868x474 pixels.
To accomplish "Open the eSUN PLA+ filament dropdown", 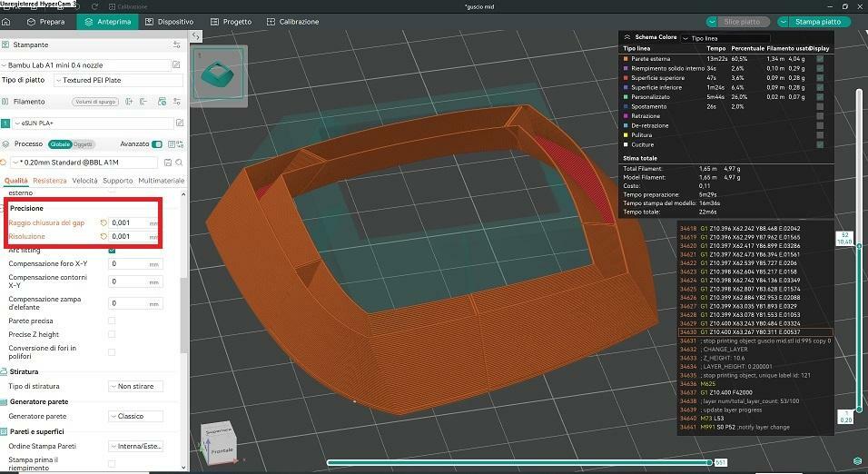I will tap(93, 123).
